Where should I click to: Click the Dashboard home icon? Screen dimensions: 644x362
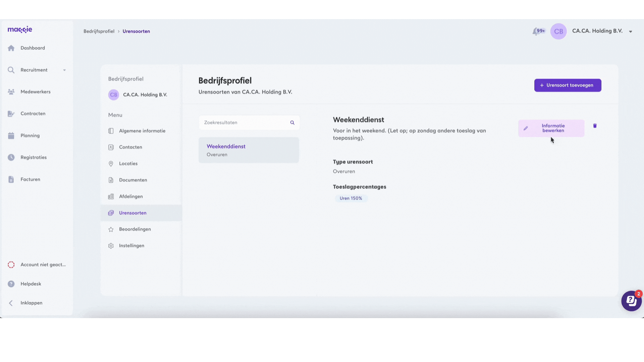pyautogui.click(x=11, y=48)
